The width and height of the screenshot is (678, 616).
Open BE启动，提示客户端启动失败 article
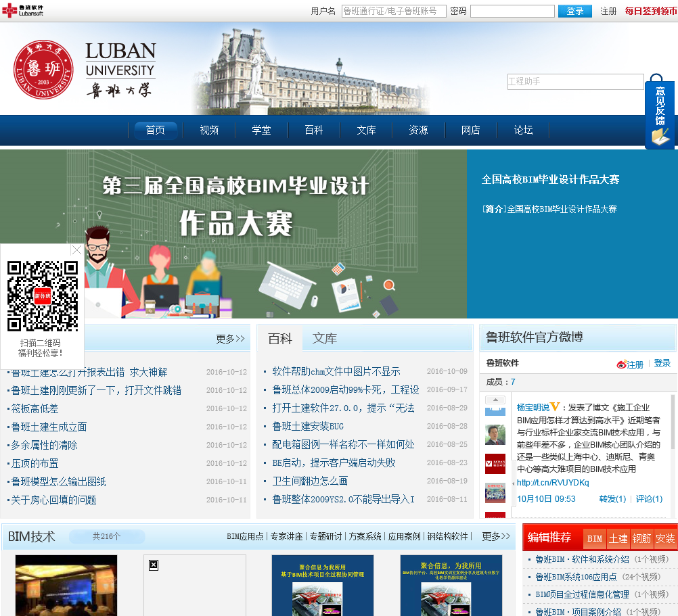pos(334,463)
